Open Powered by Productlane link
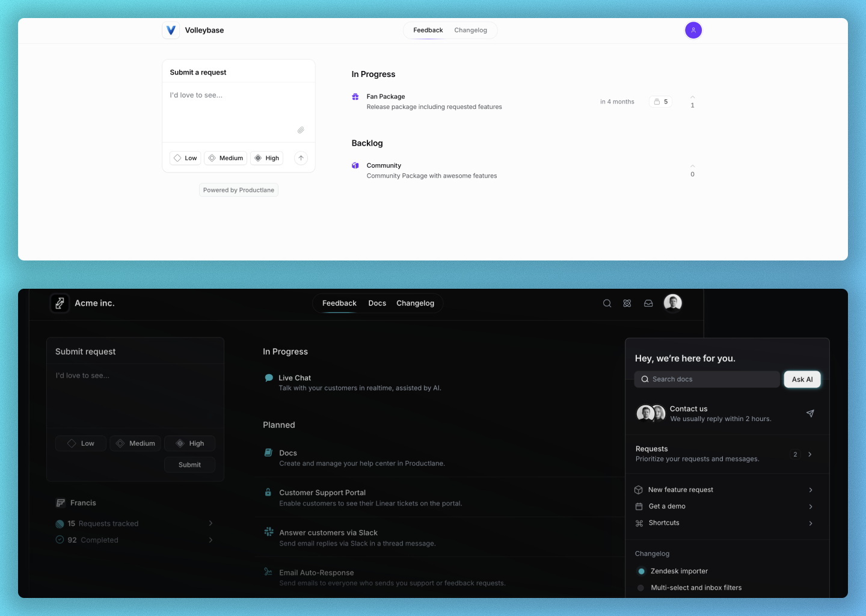This screenshot has height=616, width=866. (x=239, y=190)
